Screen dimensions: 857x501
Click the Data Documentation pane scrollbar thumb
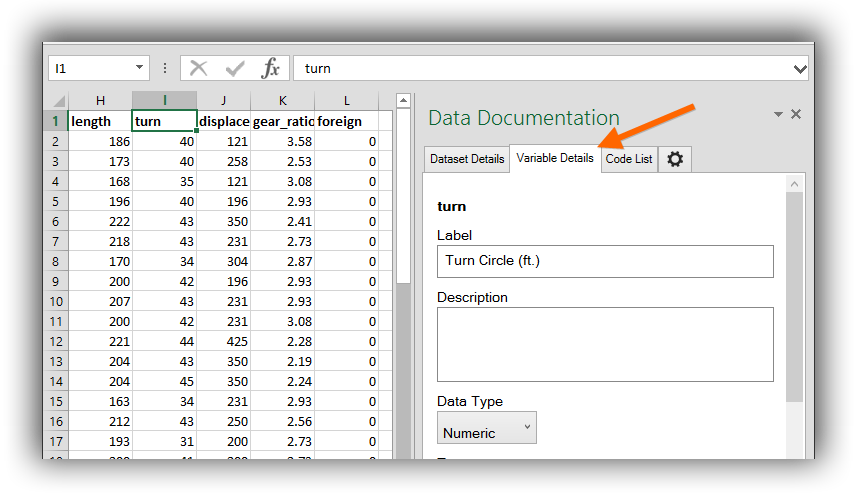click(x=794, y=297)
